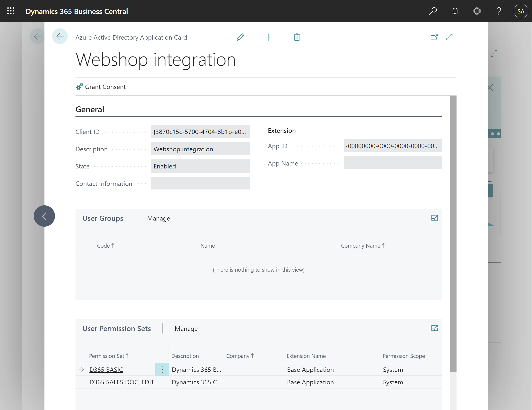Click the Dynamics 365 Business Central title
The height and width of the screenshot is (410, 532).
[77, 11]
